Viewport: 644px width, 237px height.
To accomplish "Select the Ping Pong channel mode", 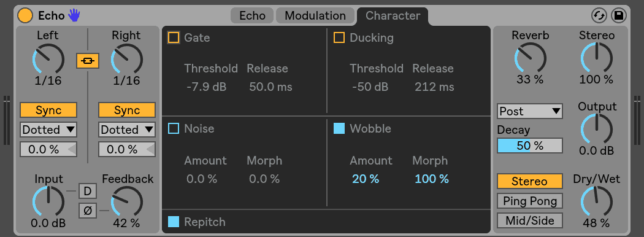I will pyautogui.click(x=530, y=201).
